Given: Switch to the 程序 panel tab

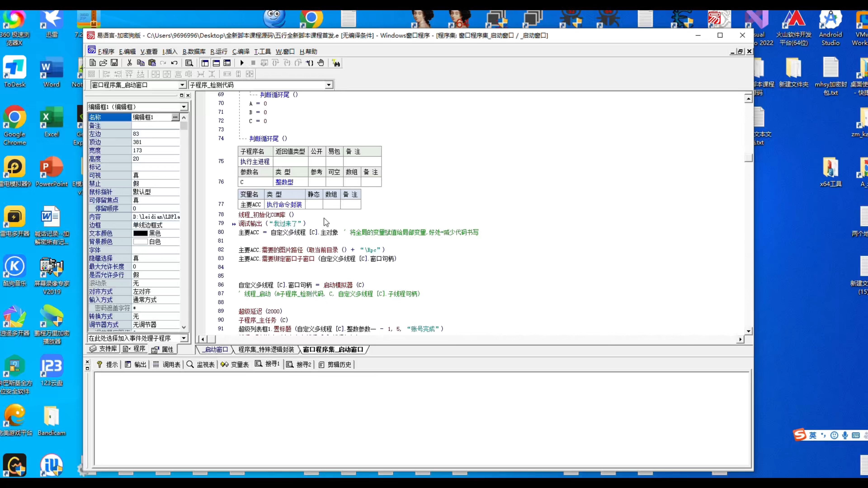Looking at the screenshot, I should coord(134,349).
